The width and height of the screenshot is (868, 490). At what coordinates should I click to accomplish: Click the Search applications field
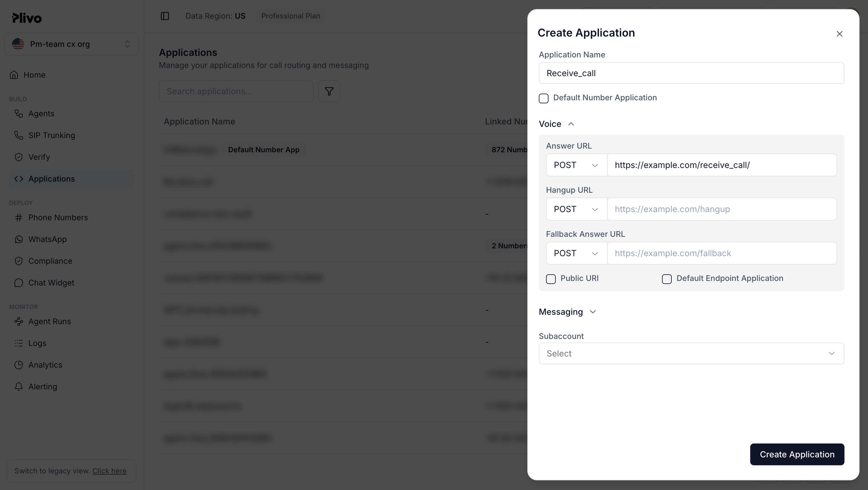(236, 91)
